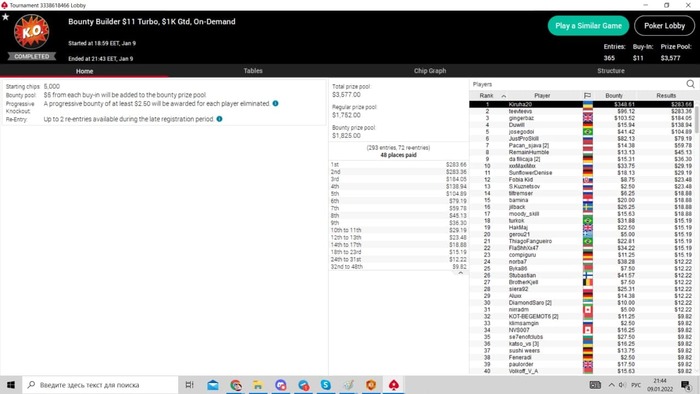Viewport: 700px width, 394px height.
Task: Select player SunflowerDenise row
Action: pos(582,173)
